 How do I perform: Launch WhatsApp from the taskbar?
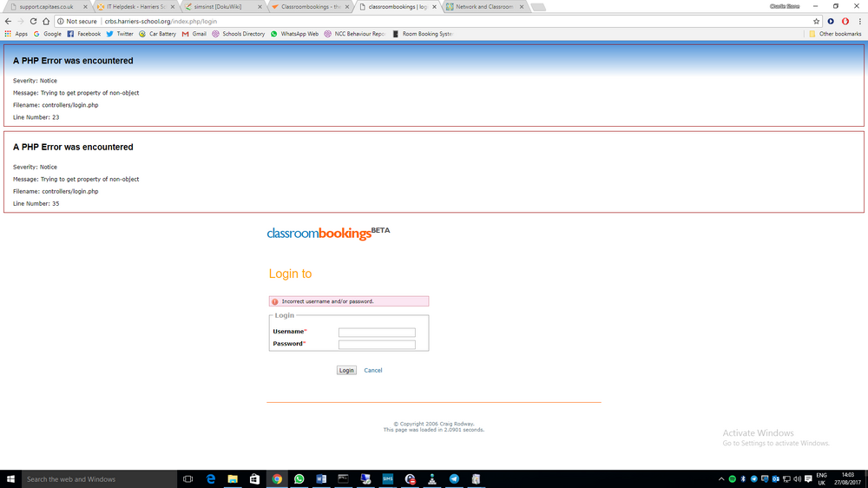pyautogui.click(x=299, y=479)
